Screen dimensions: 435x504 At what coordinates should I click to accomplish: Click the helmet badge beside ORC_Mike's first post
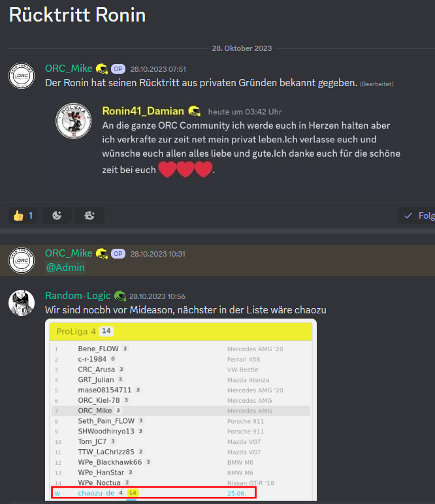coord(102,69)
